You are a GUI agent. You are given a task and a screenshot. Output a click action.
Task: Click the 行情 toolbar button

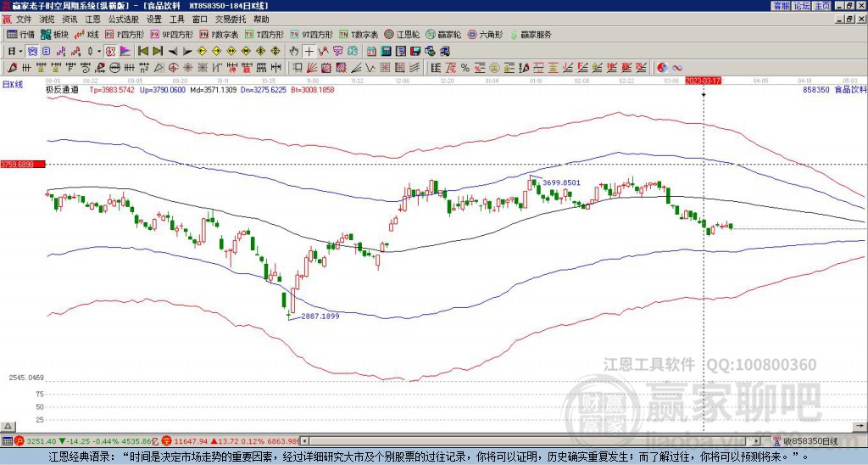coord(20,34)
